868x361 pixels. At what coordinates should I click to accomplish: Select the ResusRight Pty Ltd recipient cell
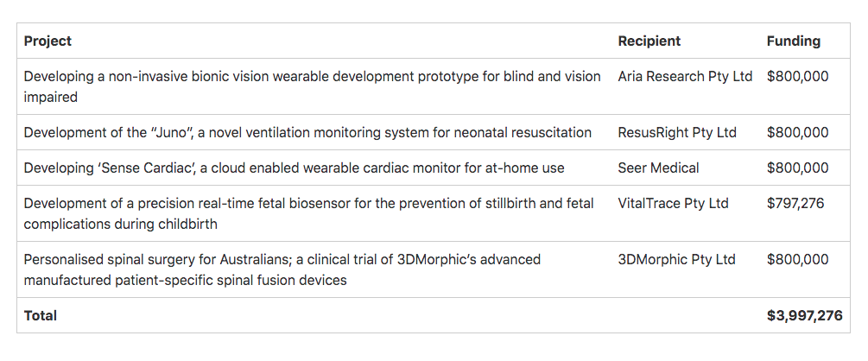pos(677,132)
